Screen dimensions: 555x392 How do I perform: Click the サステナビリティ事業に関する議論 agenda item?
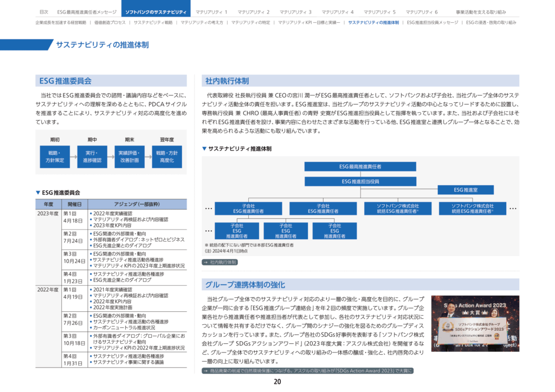[128, 362]
